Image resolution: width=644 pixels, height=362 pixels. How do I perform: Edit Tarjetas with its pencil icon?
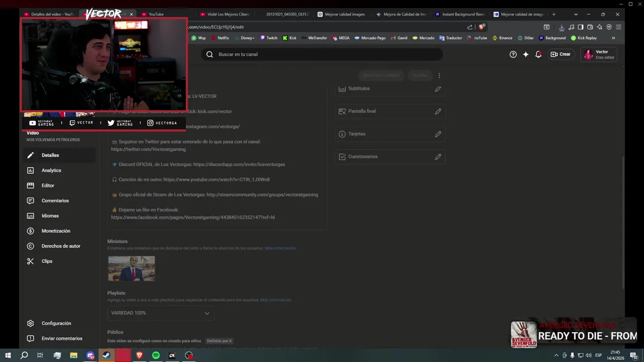pyautogui.click(x=438, y=134)
